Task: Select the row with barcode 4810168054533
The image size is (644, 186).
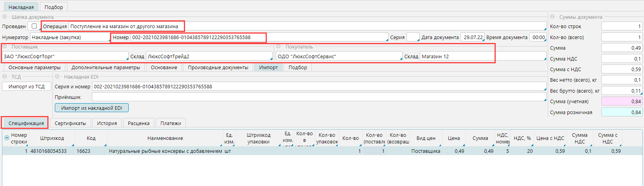Action: pos(49,151)
